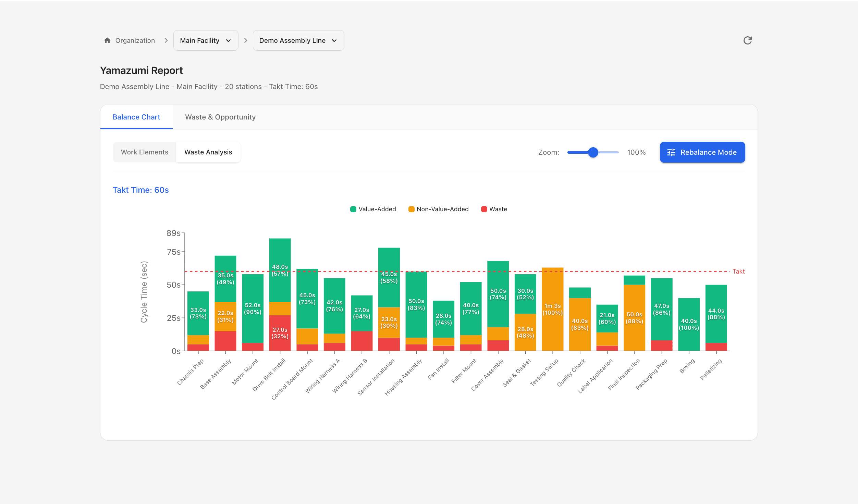Adjust the Zoom slider handle
The width and height of the screenshot is (858, 504).
click(x=592, y=152)
